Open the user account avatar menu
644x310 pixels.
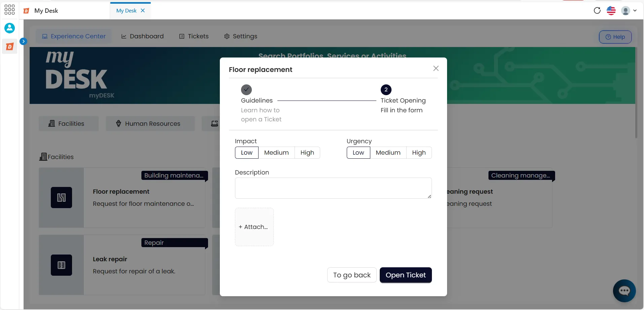click(x=629, y=10)
